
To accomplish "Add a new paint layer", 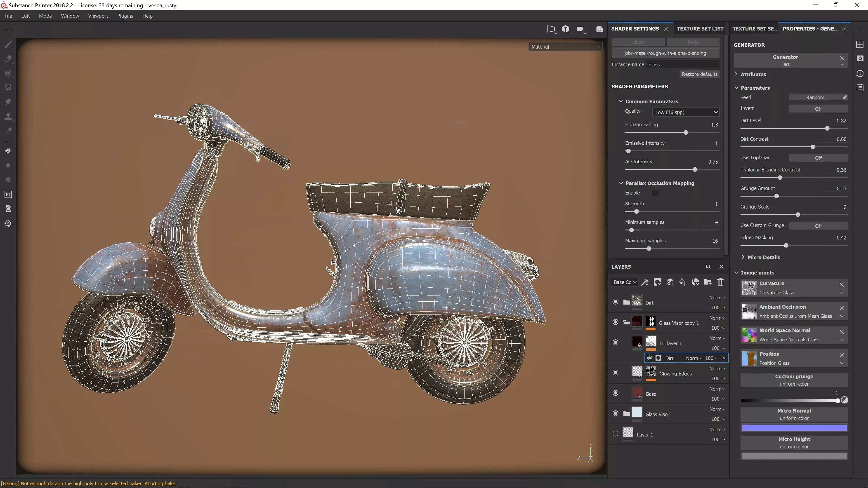I will (670, 282).
